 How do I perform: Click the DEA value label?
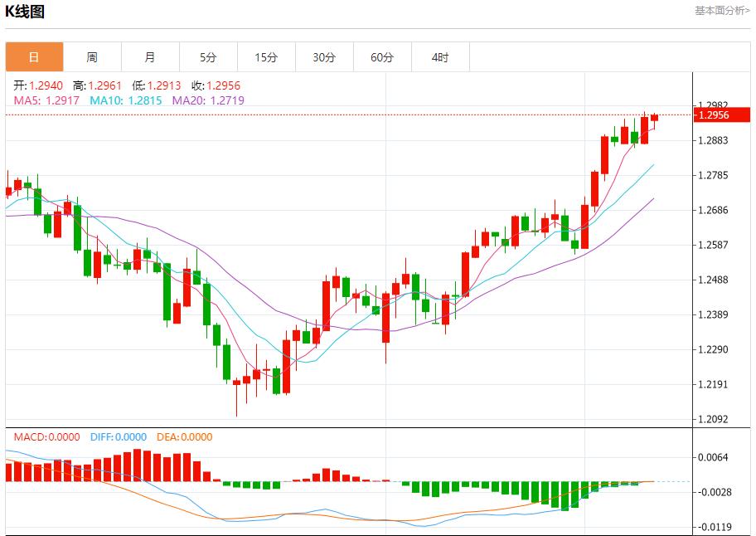click(x=182, y=437)
